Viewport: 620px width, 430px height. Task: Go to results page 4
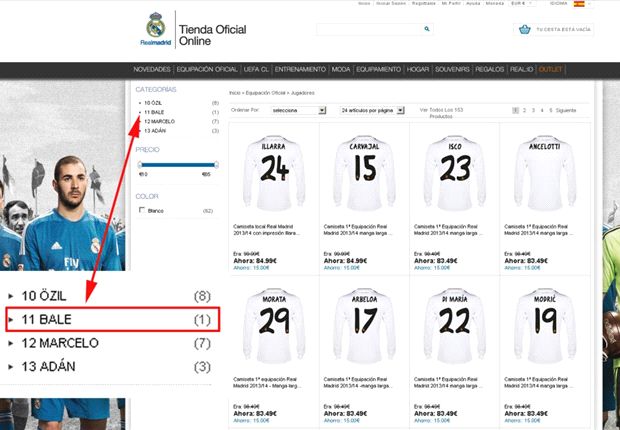click(x=542, y=110)
